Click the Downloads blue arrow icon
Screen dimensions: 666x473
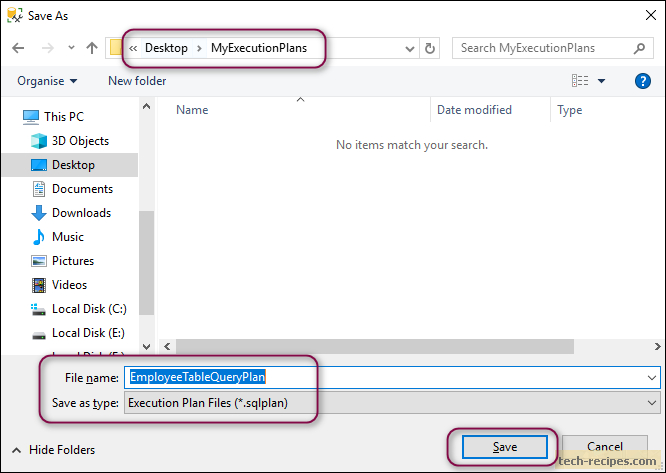pyautogui.click(x=39, y=213)
